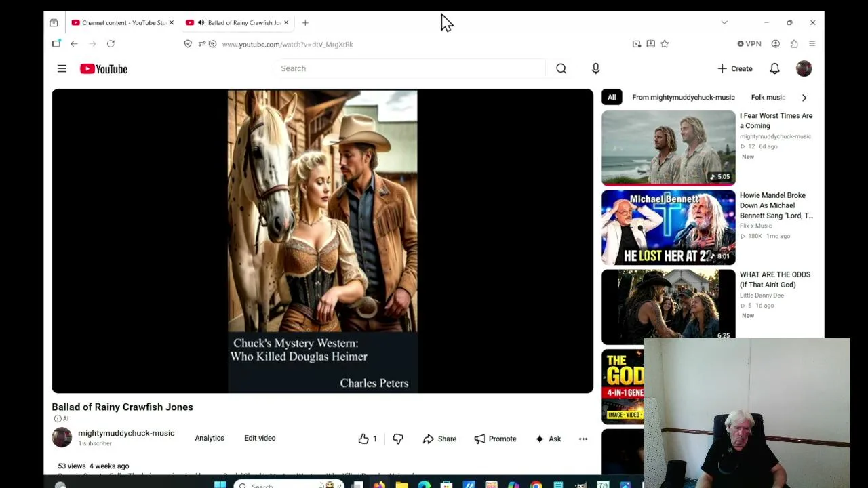Click the YouTube search input field
868x488 pixels.
point(409,68)
